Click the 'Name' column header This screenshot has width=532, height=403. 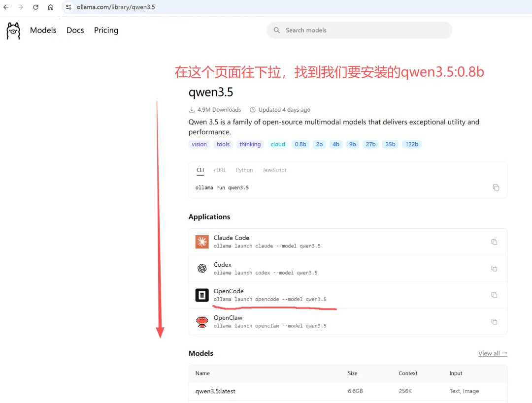pos(202,373)
